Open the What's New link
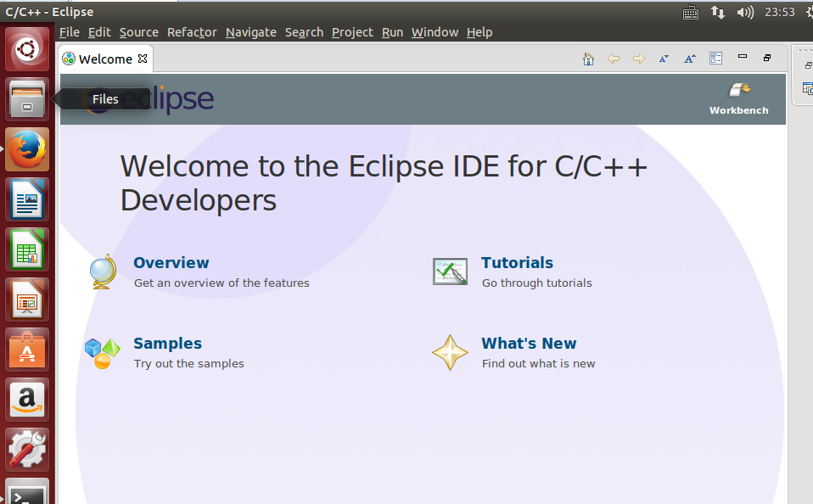 (529, 344)
